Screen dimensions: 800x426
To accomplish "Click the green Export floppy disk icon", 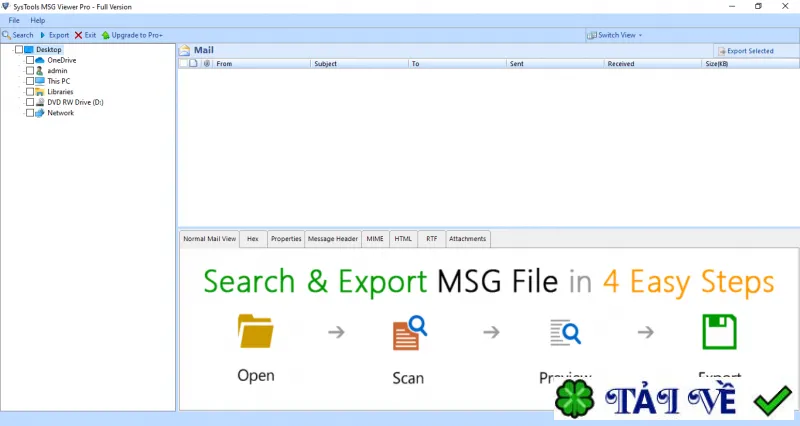I will click(x=719, y=332).
